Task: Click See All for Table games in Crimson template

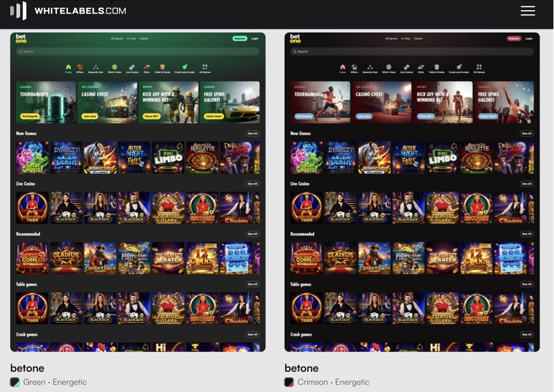Action: tap(527, 284)
